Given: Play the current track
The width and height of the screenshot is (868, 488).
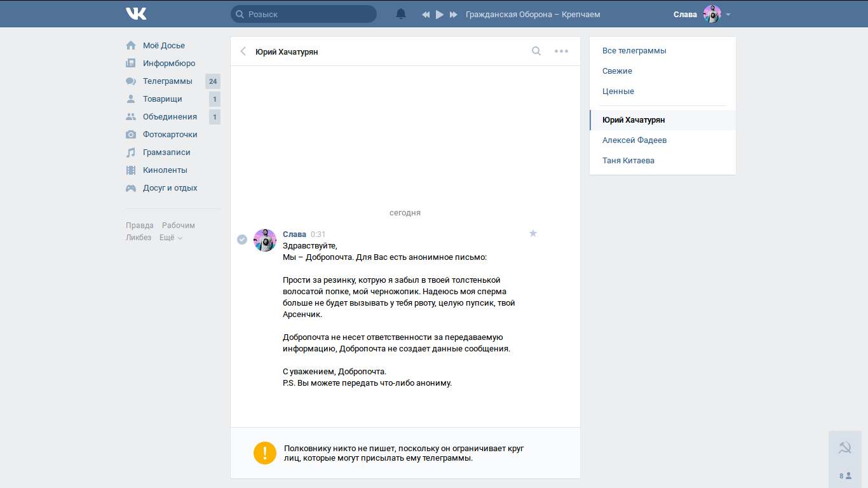Looking at the screenshot, I should [x=440, y=15].
